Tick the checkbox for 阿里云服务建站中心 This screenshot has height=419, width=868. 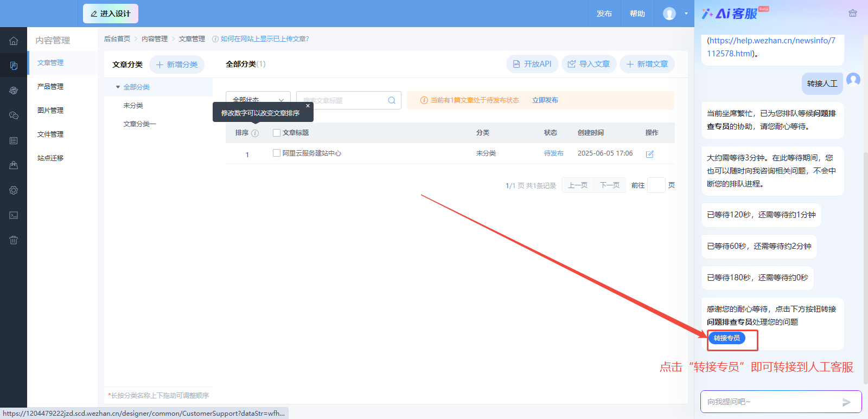(x=277, y=153)
